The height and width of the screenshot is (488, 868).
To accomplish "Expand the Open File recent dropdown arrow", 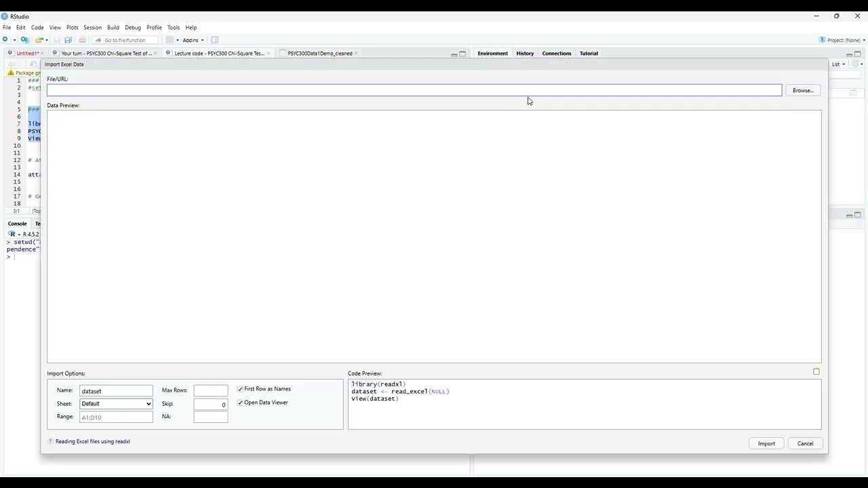I will pyautogui.click(x=47, y=40).
